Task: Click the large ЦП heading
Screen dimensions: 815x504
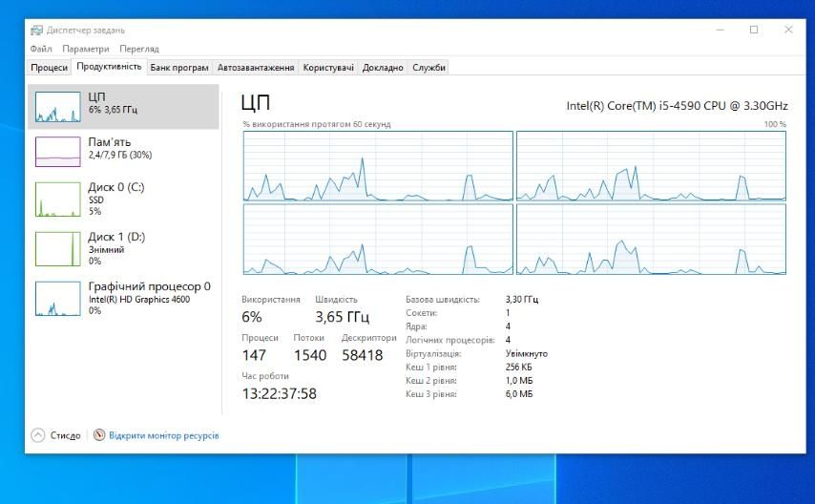Action: [255, 103]
